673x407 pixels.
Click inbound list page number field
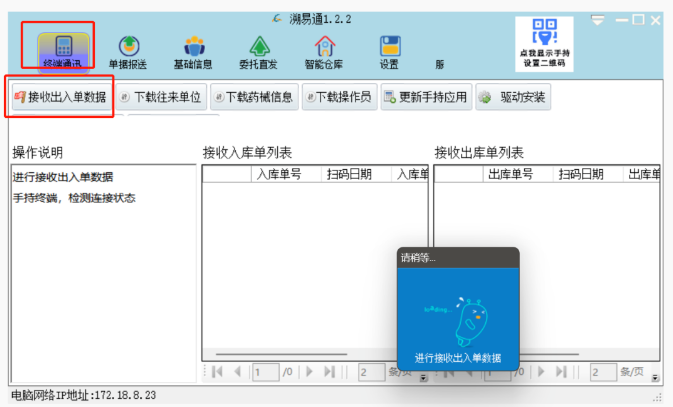(265, 372)
